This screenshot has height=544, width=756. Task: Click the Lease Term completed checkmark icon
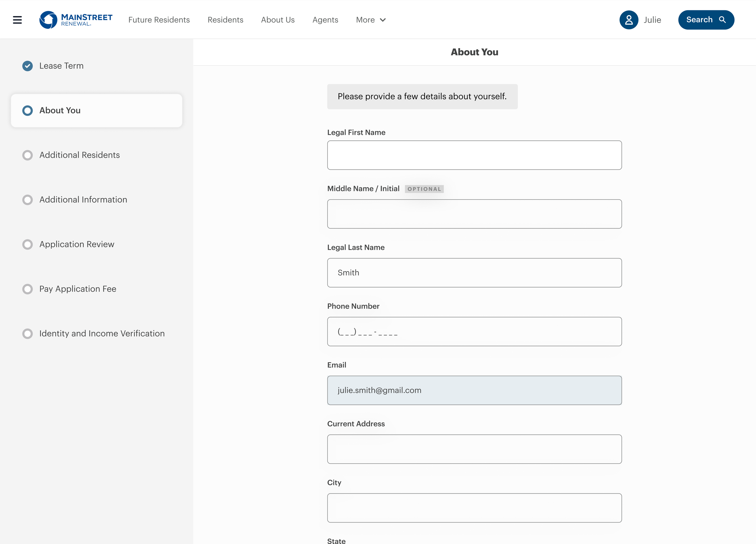(27, 66)
